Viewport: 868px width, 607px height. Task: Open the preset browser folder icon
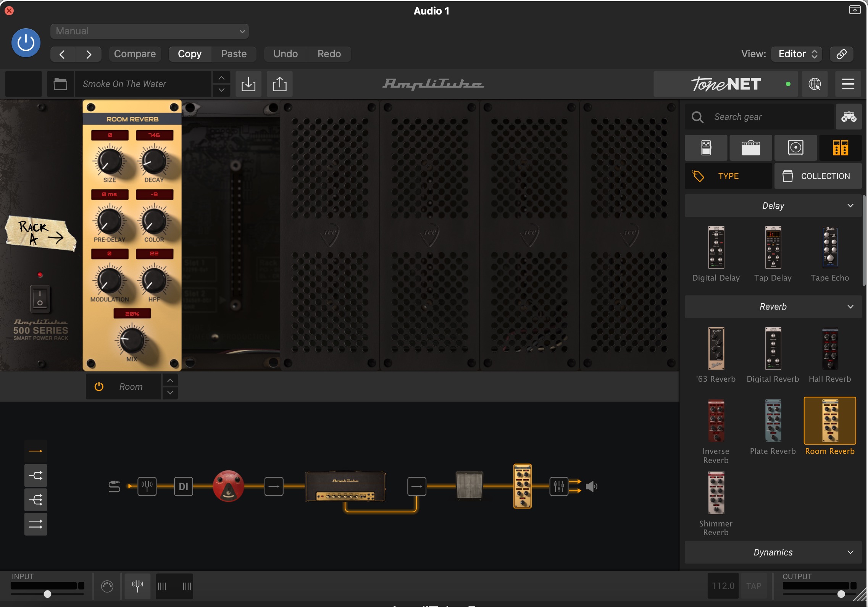click(60, 84)
